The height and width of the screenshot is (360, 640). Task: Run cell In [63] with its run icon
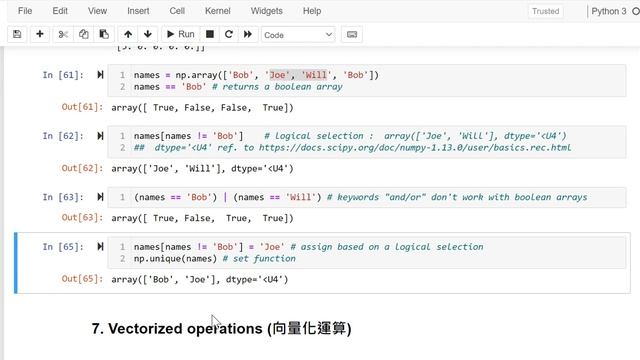point(100,197)
